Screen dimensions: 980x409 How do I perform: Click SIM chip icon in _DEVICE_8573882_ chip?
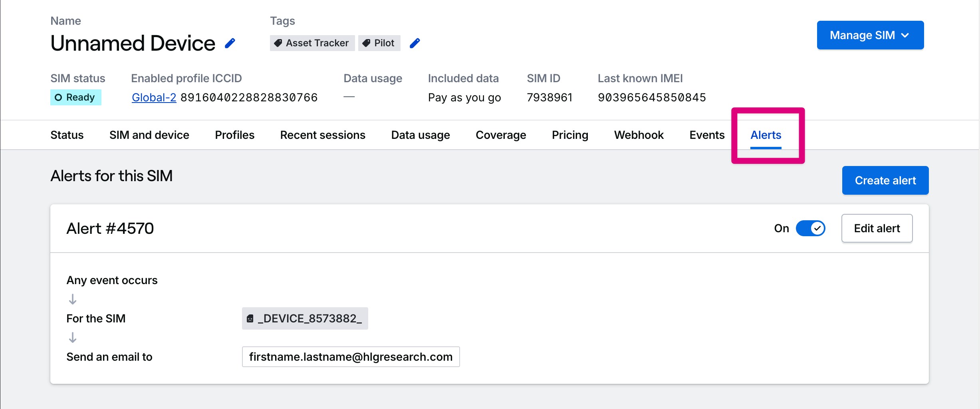(x=250, y=318)
